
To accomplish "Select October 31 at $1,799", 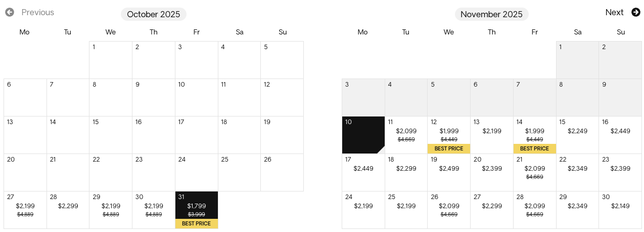I will 197,210.
